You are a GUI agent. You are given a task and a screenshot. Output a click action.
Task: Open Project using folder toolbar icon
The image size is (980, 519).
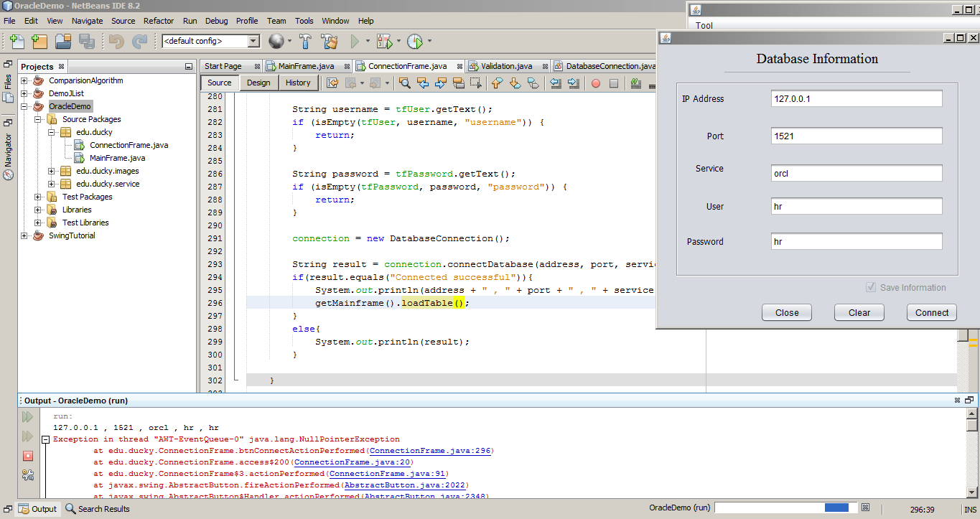(x=63, y=42)
